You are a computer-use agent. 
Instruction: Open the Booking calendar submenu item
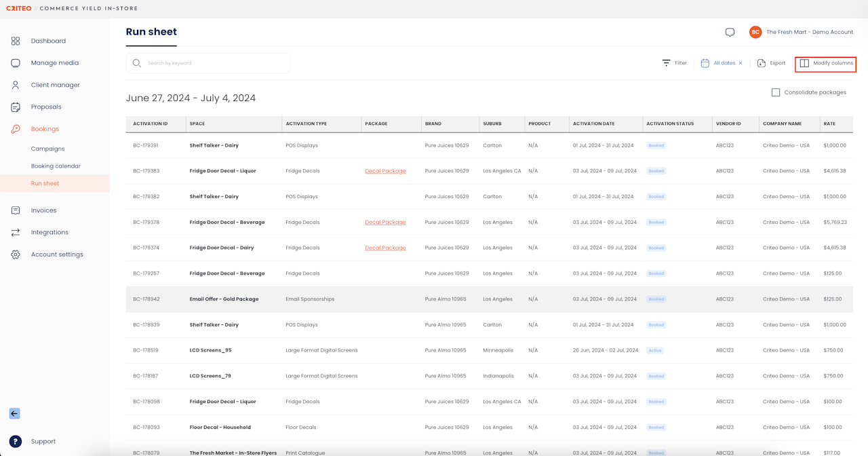tap(56, 166)
